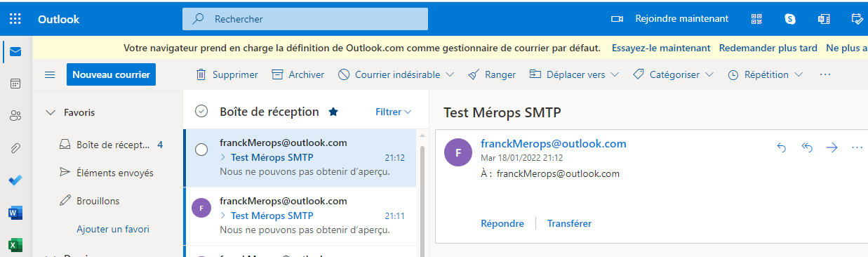Open the My Day calendar-check icon
Viewport: 868px width, 257px height.
click(x=857, y=19)
